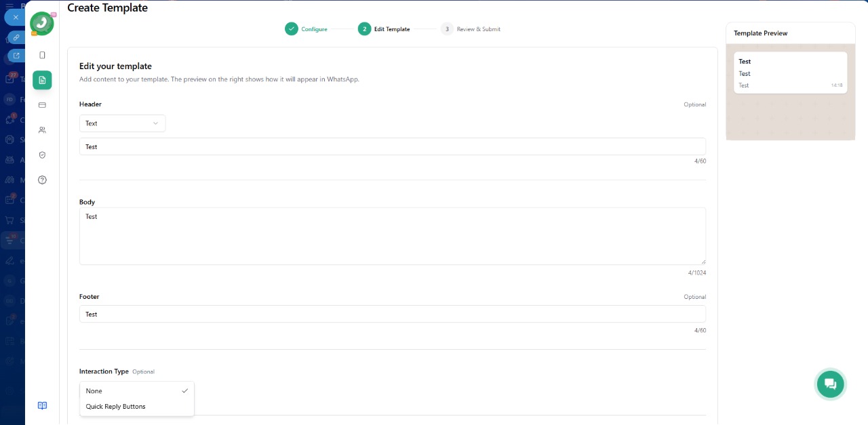Open the floating chat support button

(830, 384)
